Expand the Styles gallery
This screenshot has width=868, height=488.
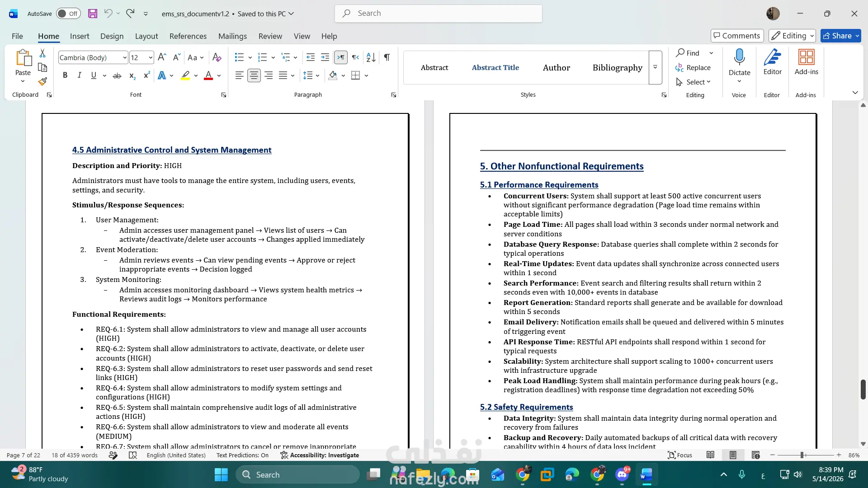coord(655,67)
